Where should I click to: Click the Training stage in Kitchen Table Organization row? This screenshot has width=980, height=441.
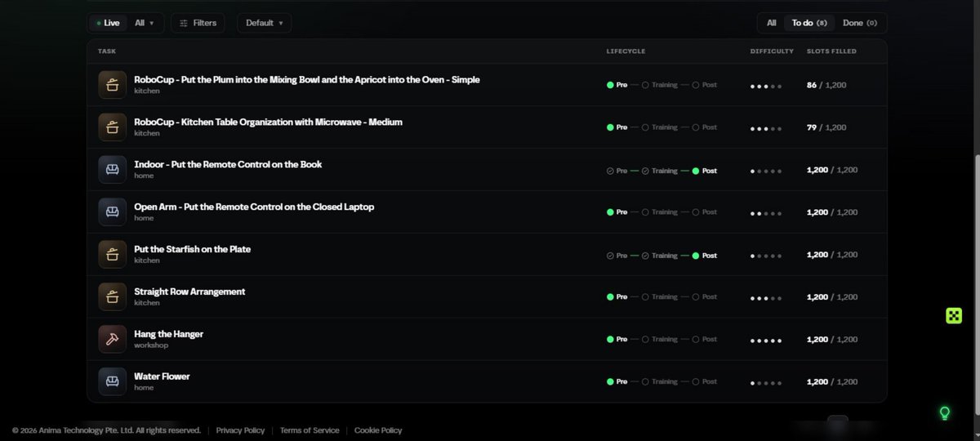pos(659,127)
